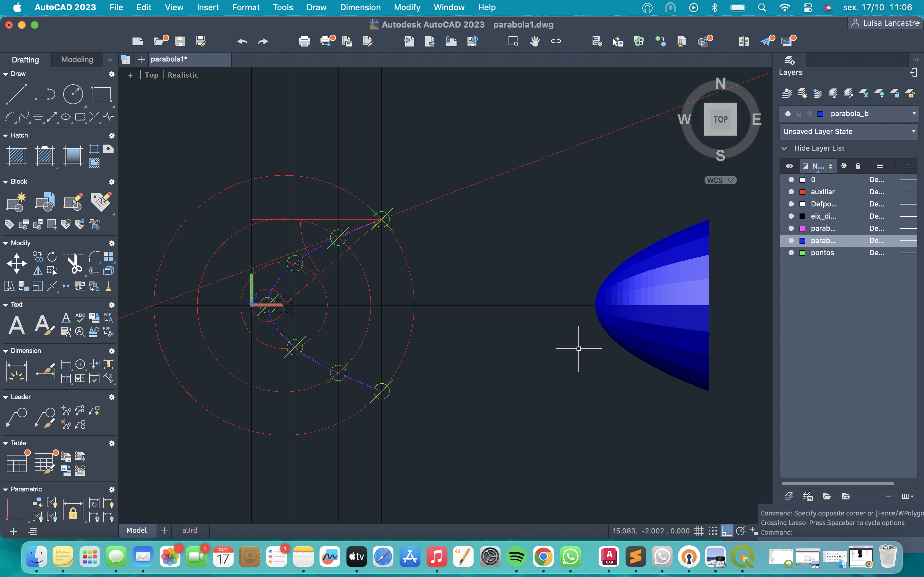The height and width of the screenshot is (577, 924).
Task: Click the a3rd layout tab
Action: [189, 531]
